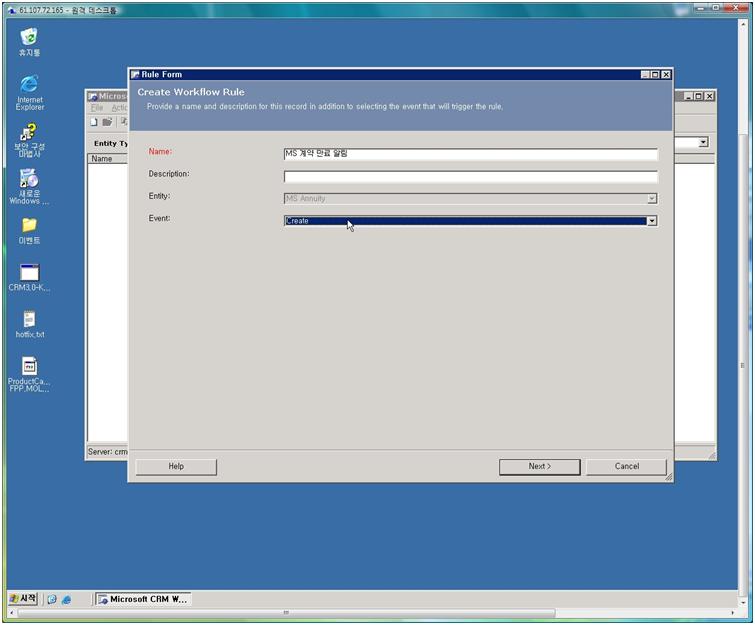
Task: Open the CRM3.0-K desktop shortcut
Action: coord(29,277)
